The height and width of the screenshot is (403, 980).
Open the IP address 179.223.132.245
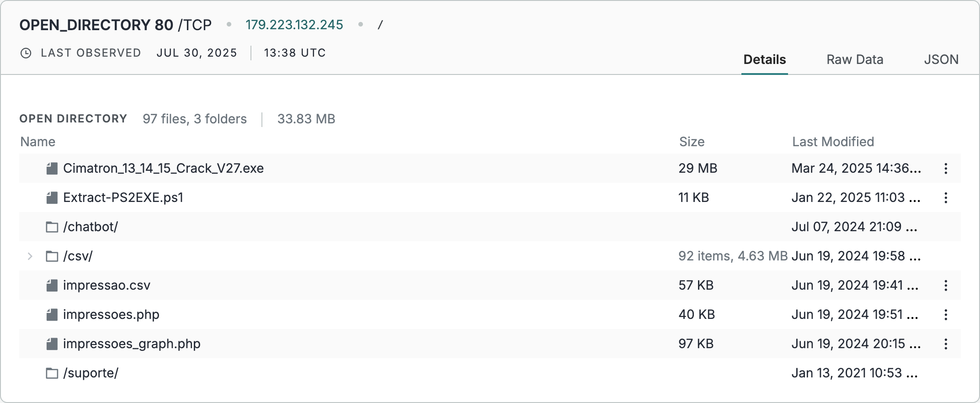point(294,24)
